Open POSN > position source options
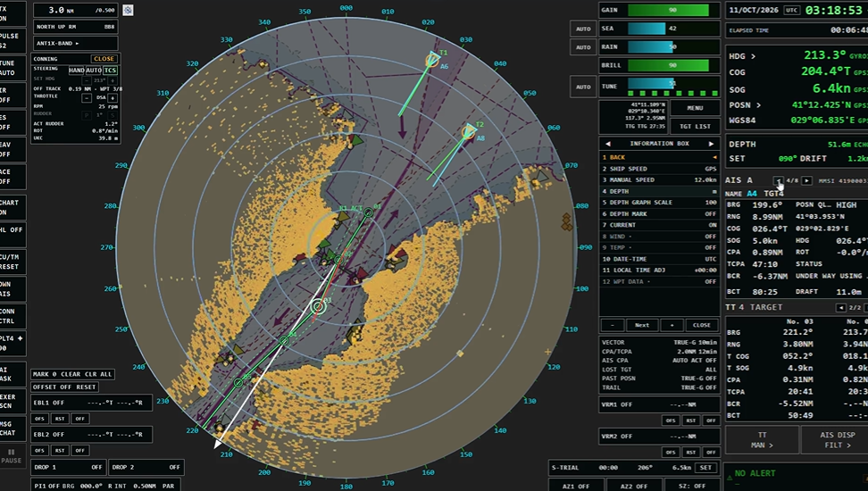 pos(745,105)
